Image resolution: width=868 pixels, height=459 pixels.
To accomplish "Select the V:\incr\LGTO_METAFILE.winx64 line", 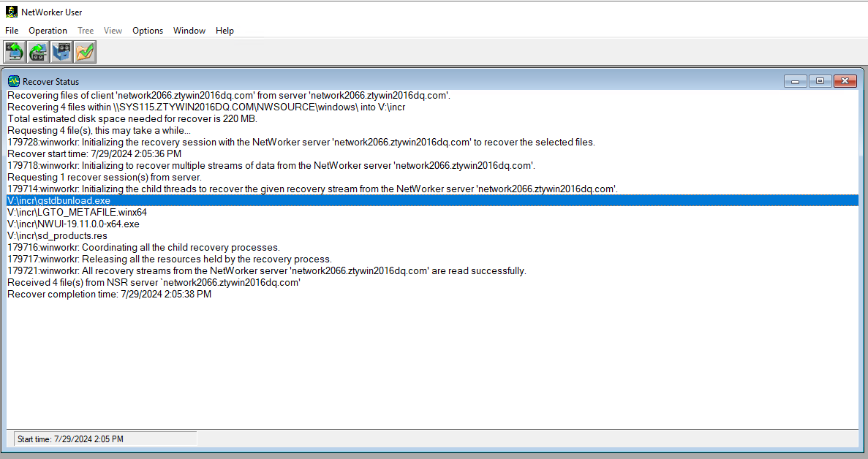I will tap(77, 213).
